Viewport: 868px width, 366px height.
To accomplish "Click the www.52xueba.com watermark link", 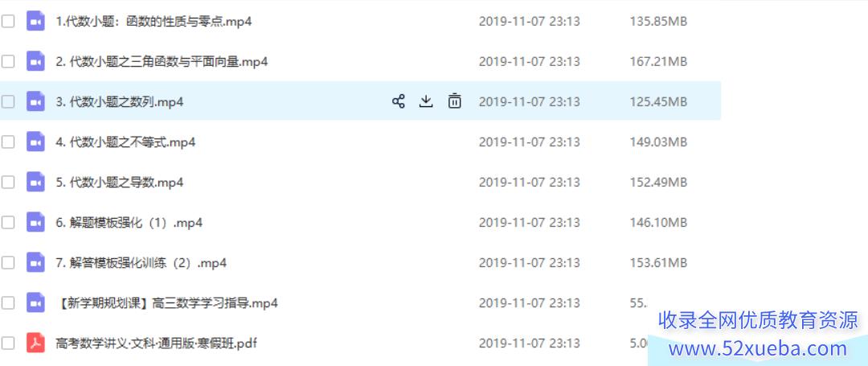I will (758, 349).
